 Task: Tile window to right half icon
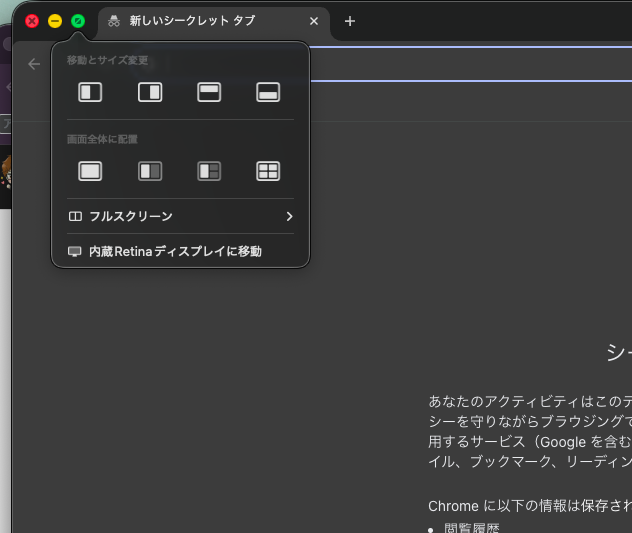(150, 92)
